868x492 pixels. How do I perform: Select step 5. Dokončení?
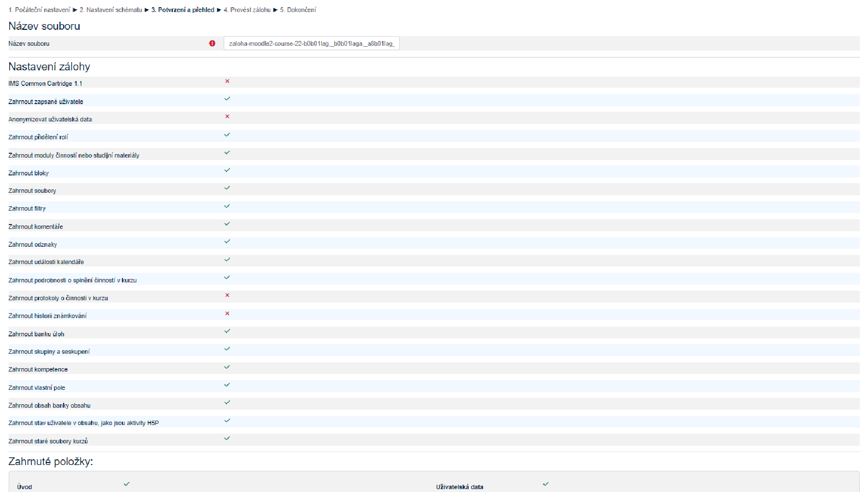[x=298, y=10]
